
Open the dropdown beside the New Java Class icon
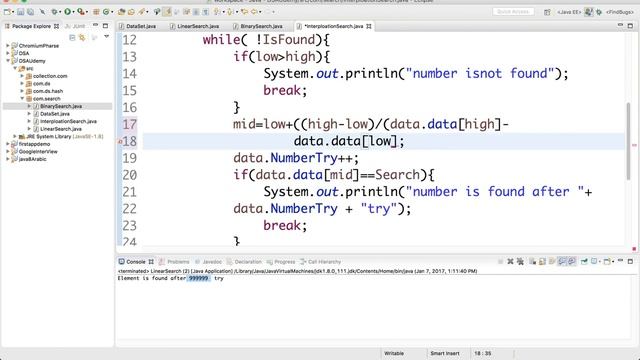(x=112, y=12)
